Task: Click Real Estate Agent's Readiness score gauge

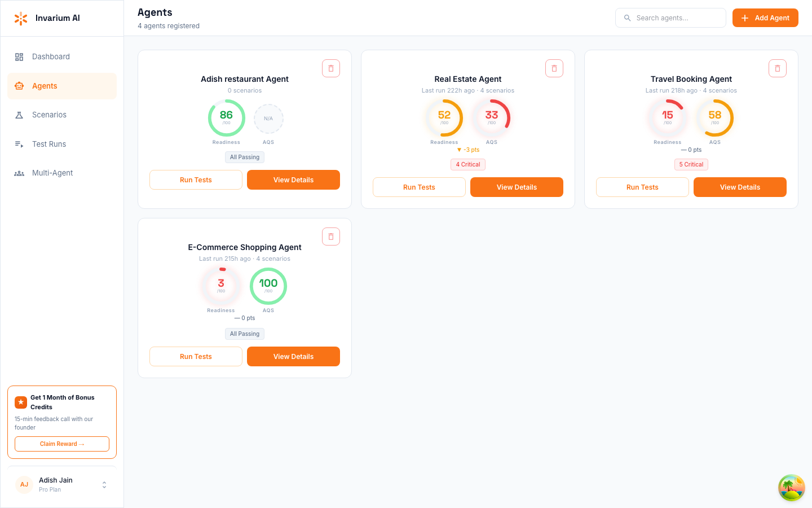Action: tap(444, 118)
